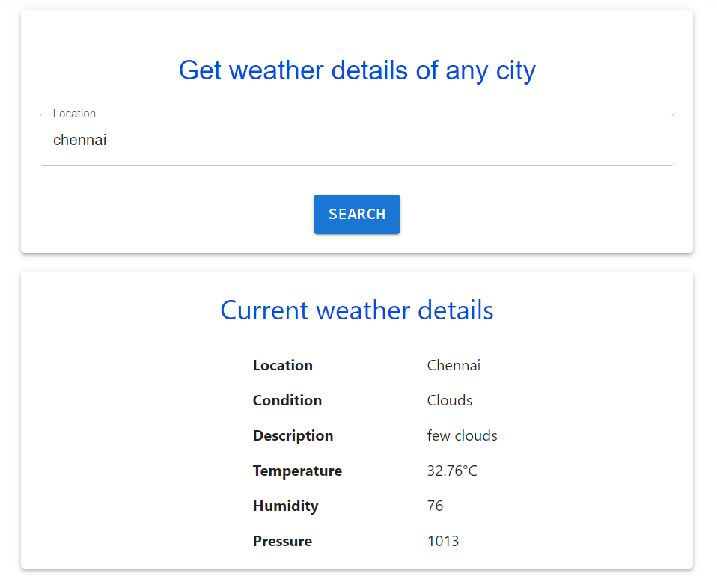The width and height of the screenshot is (717, 588).
Task: Click the humidity value '76'
Action: click(x=435, y=506)
